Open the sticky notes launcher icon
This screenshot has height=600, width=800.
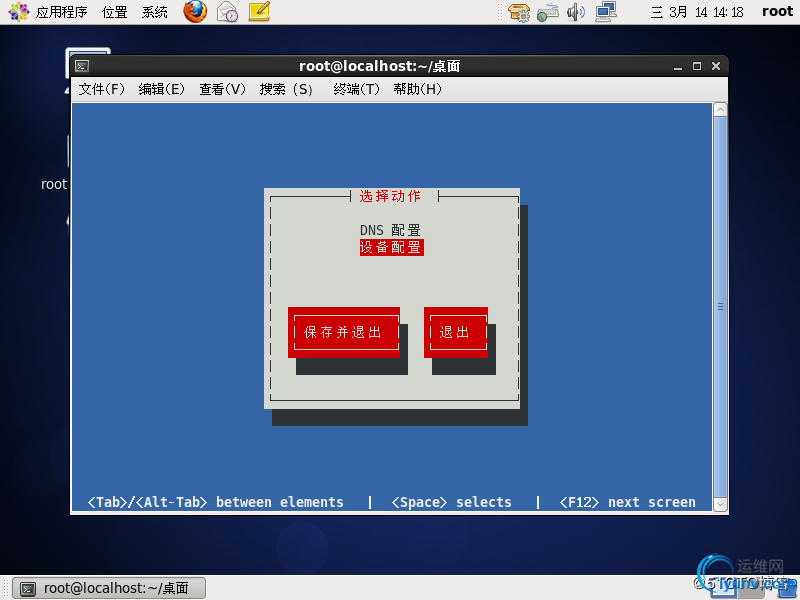tap(259, 11)
